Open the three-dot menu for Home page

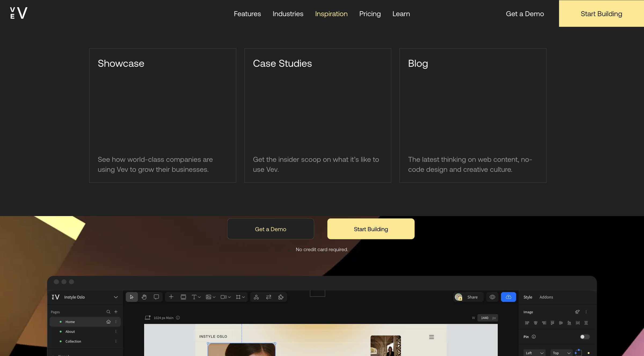[116, 322]
